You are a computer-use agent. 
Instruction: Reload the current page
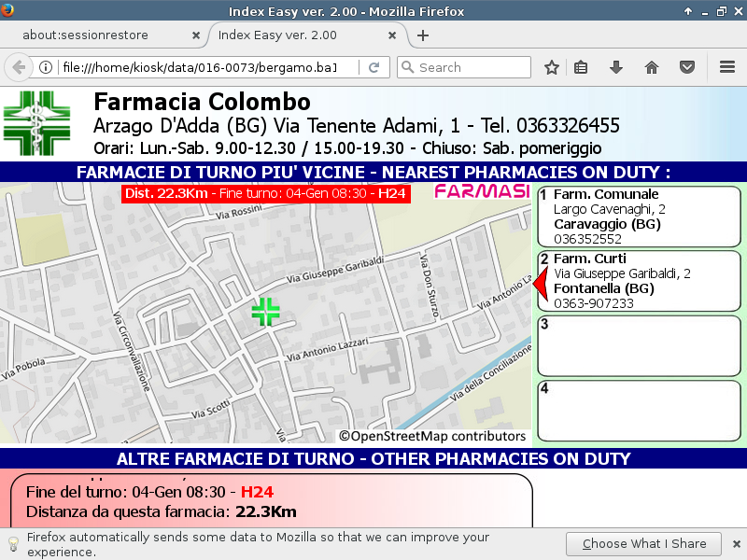[x=373, y=67]
